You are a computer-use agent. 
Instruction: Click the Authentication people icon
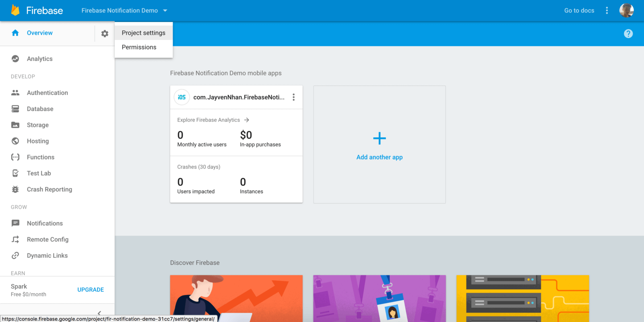pos(15,93)
